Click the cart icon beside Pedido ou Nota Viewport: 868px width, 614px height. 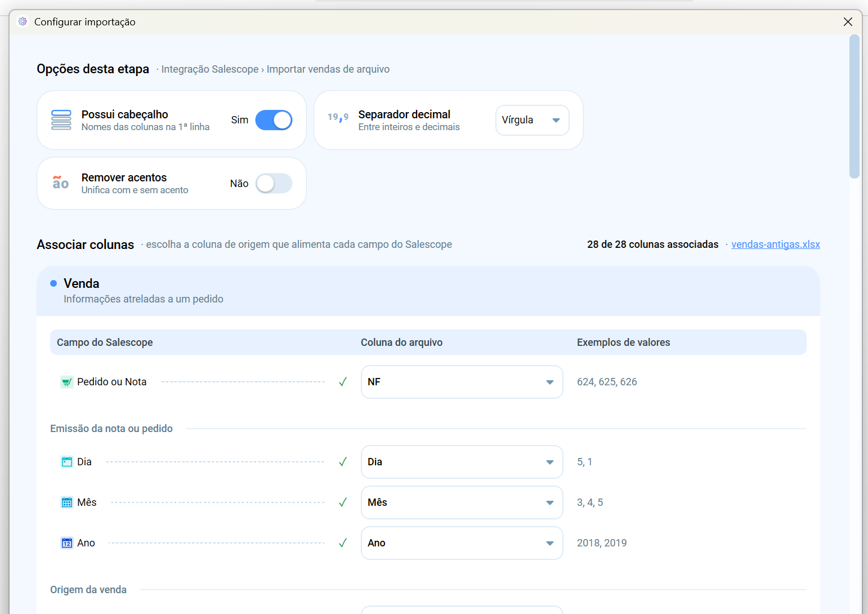pyautogui.click(x=67, y=382)
